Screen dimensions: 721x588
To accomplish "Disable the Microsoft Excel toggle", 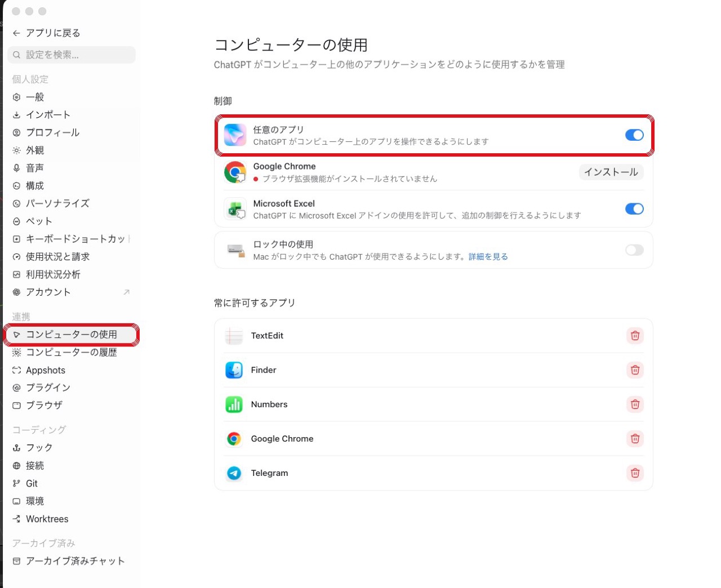I will (x=634, y=209).
